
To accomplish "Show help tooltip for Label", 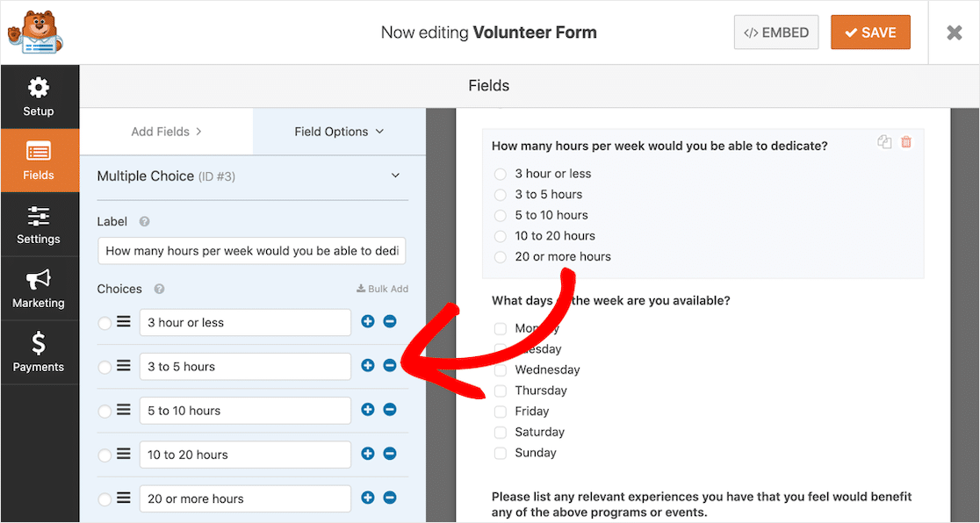I will [x=144, y=222].
